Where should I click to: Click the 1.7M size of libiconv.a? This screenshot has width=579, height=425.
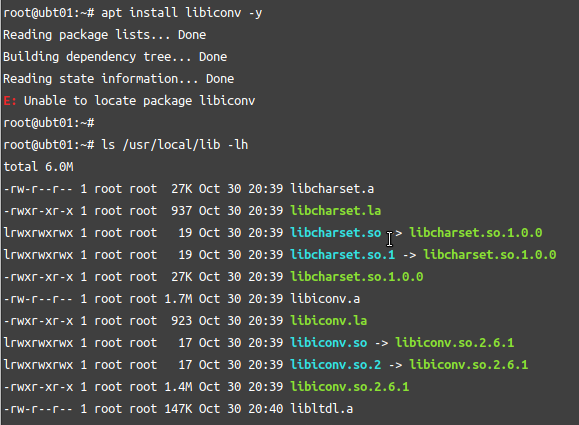178,298
